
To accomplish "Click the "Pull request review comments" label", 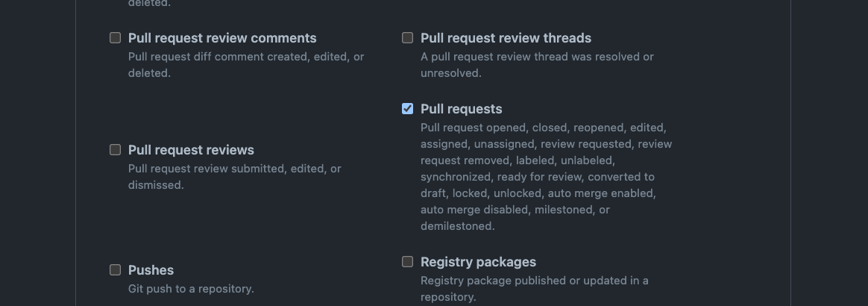I will (x=222, y=38).
